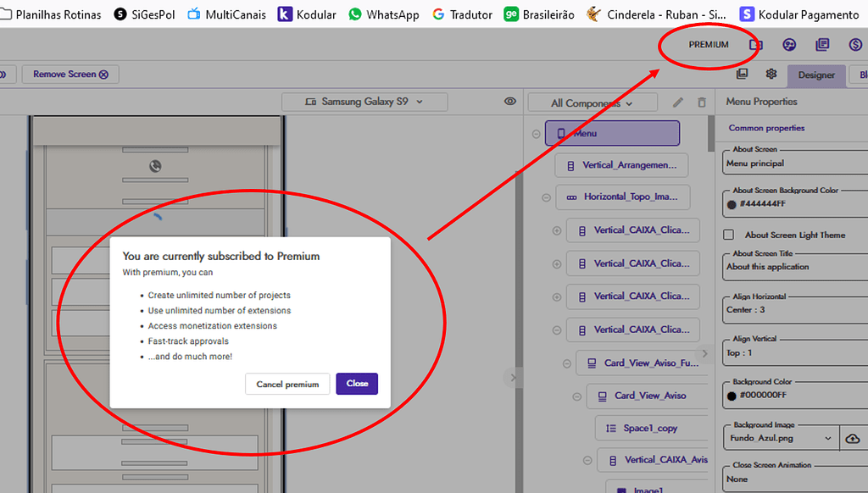Open the MultiCanais bookmark
This screenshot has height=493, width=868.
click(226, 14)
